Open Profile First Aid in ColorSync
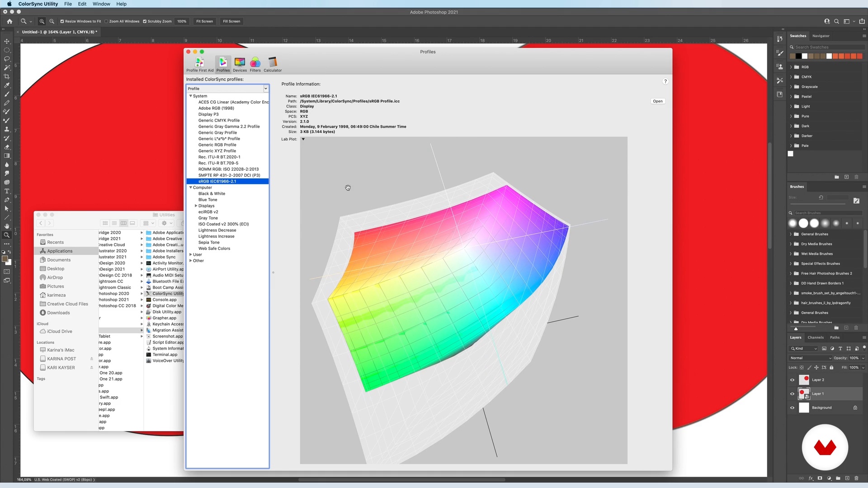 (200, 64)
